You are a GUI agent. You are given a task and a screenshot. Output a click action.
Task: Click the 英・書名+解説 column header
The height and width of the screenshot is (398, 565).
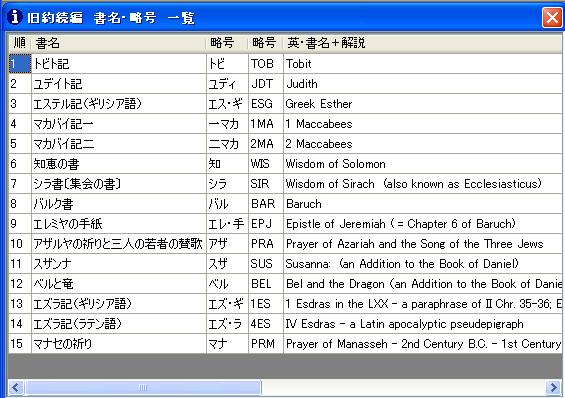(x=422, y=43)
